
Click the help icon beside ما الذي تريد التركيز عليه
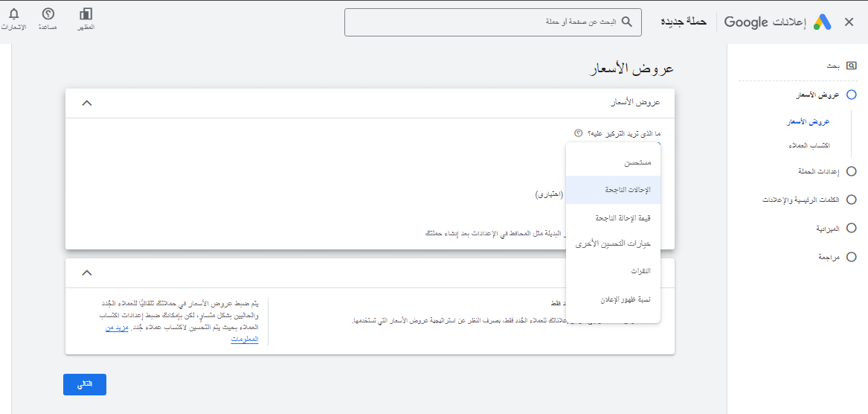[x=578, y=133]
